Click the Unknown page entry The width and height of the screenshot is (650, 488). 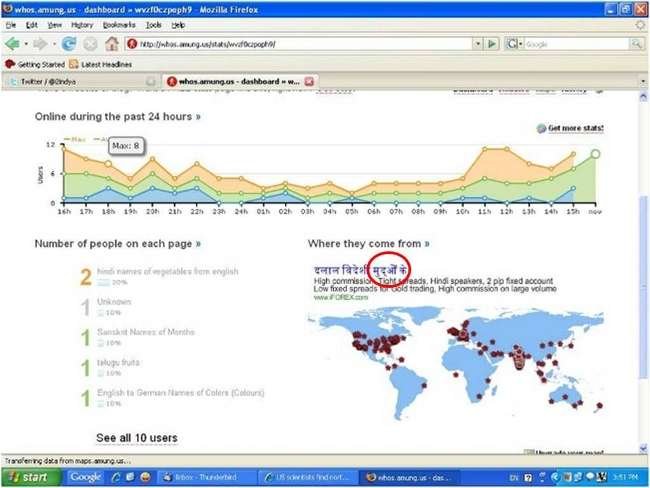[114, 301]
